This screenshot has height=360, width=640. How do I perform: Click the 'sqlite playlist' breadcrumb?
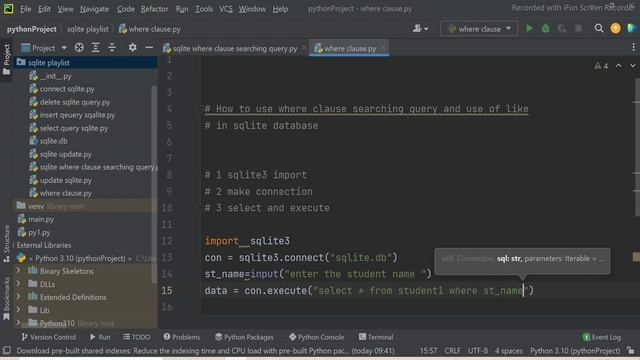click(x=88, y=29)
